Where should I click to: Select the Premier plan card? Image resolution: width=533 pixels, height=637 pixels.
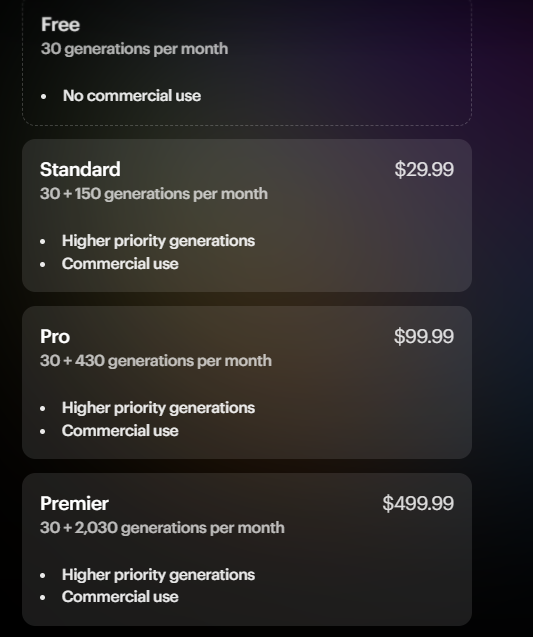[x=247, y=549]
